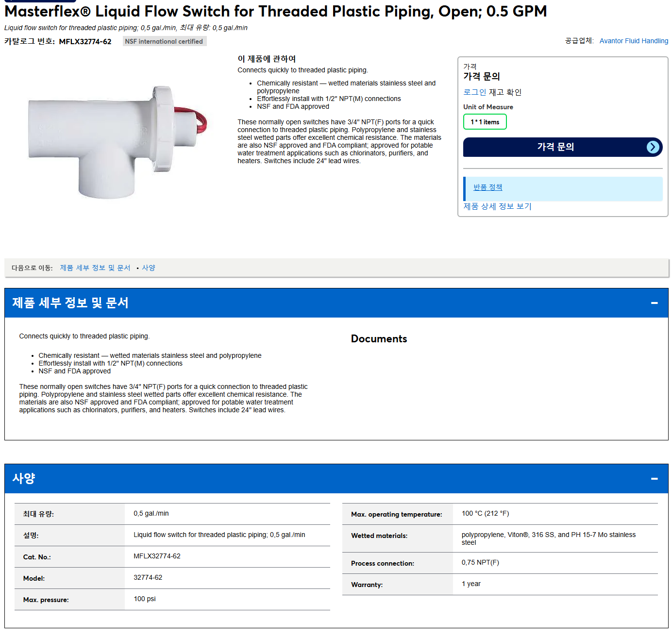
Task: Click the 가격 문의 price inquiry button
Action: (x=563, y=147)
